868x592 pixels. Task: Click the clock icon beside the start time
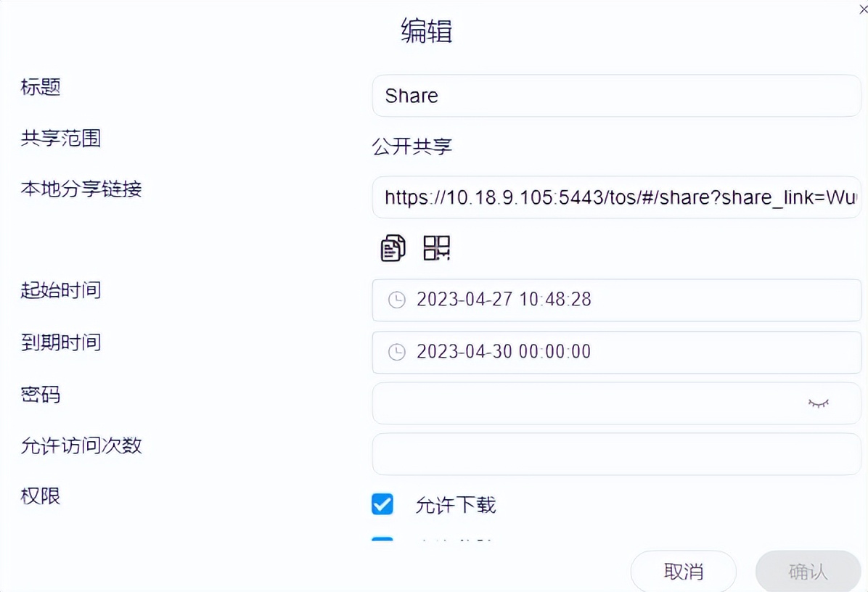(x=396, y=300)
